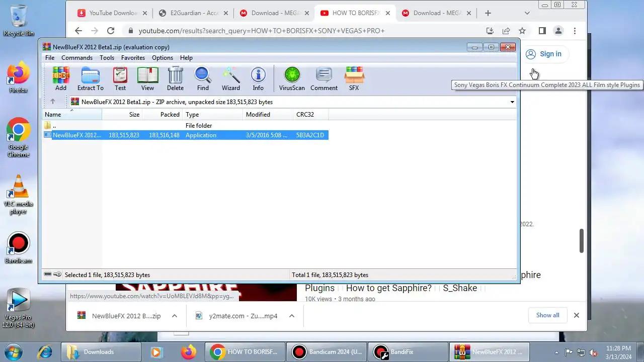The height and width of the screenshot is (362, 644).
Task: Click the Extract To toolbar icon
Action: click(91, 79)
